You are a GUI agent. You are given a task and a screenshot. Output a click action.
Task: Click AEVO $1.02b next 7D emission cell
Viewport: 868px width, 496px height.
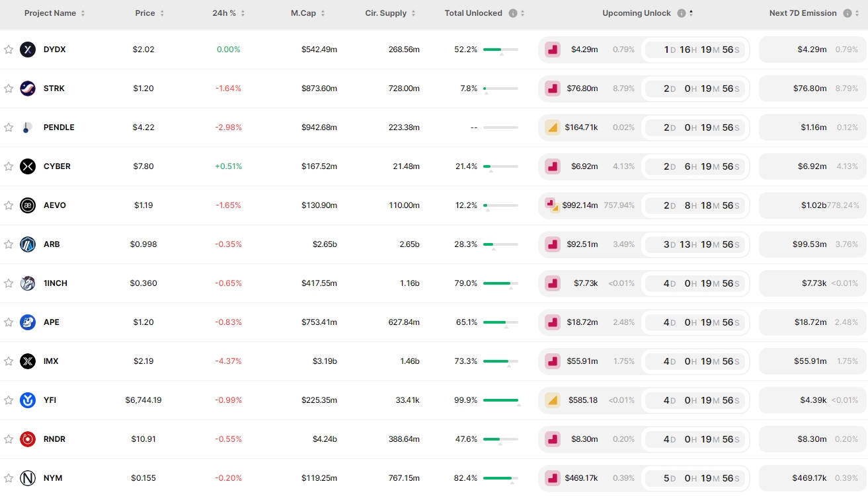[812, 205]
